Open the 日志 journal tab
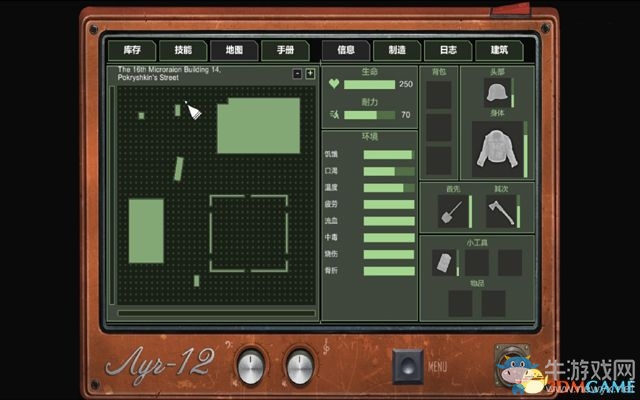 point(448,50)
